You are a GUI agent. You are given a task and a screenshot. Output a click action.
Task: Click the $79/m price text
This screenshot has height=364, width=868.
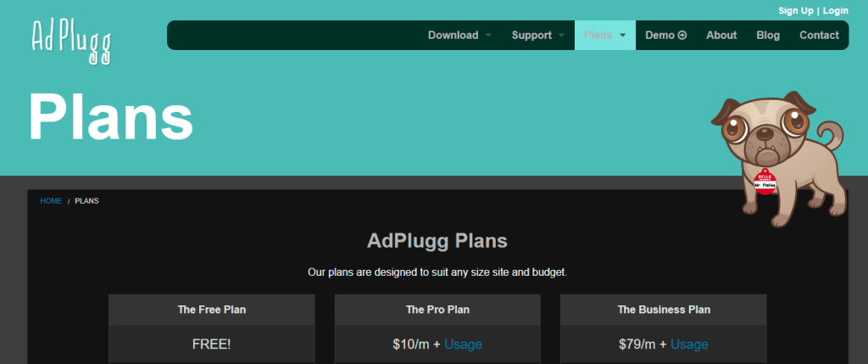(637, 344)
